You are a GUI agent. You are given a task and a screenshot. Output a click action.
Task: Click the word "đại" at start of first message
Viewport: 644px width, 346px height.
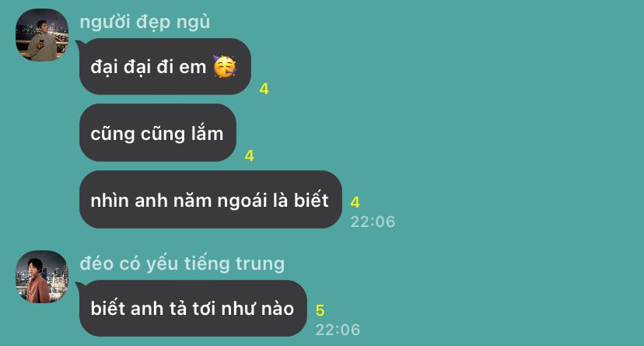tap(104, 68)
